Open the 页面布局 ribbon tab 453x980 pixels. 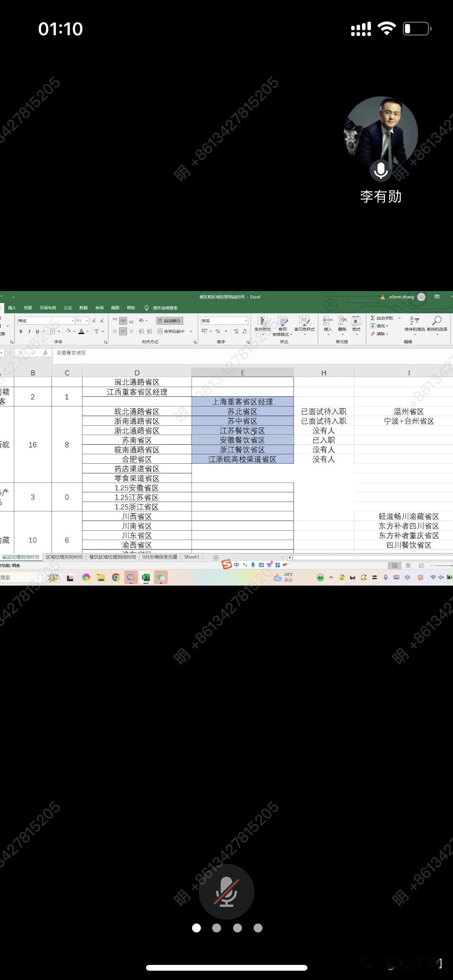pyautogui.click(x=48, y=308)
